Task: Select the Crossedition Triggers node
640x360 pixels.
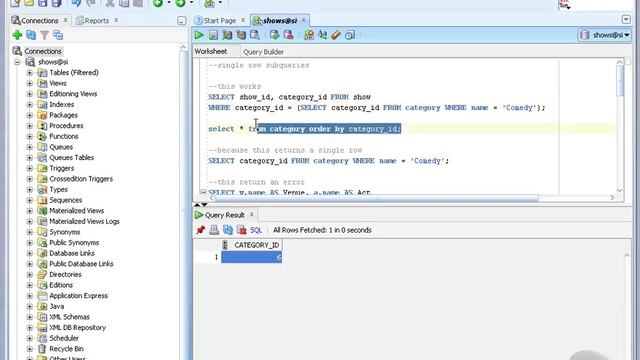Action: click(81, 179)
